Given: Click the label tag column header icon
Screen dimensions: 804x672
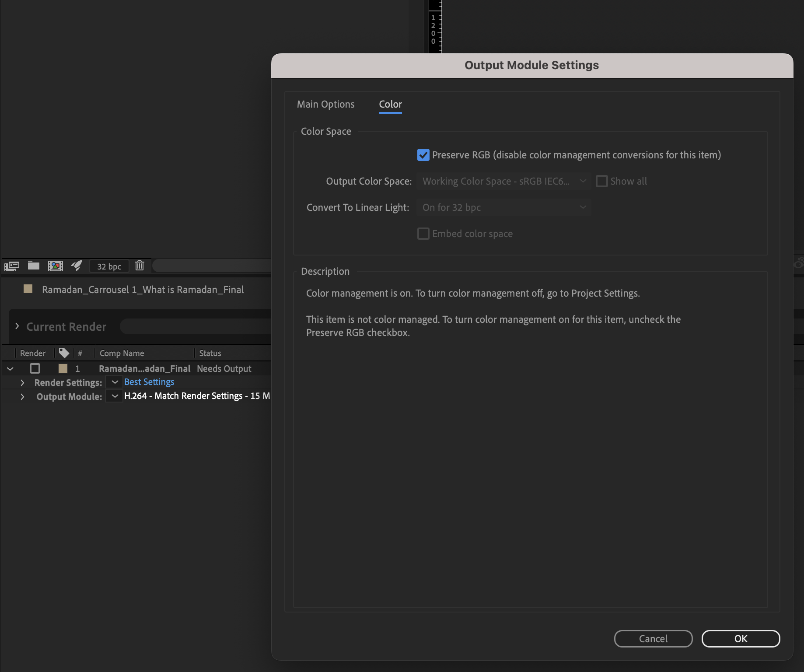Looking at the screenshot, I should [63, 353].
